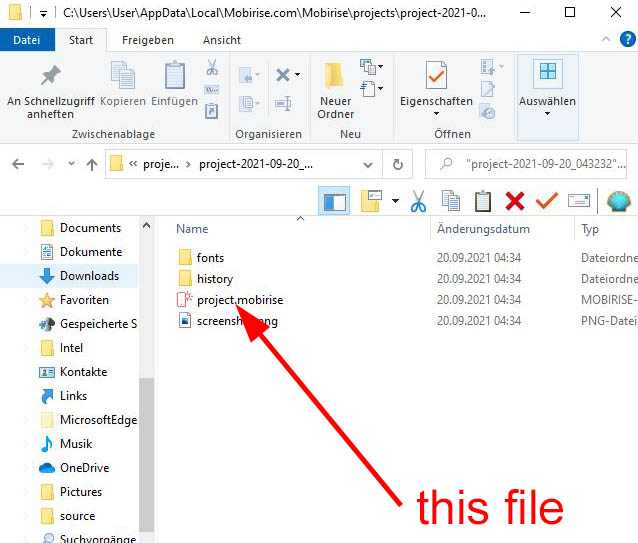This screenshot has width=638, height=543.
Task: Click the blue scissors toolbar icon
Action: pos(418,201)
